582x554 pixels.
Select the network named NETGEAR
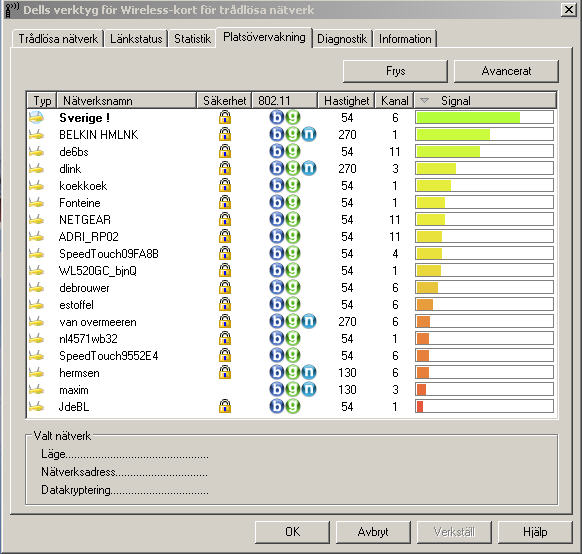[85, 220]
